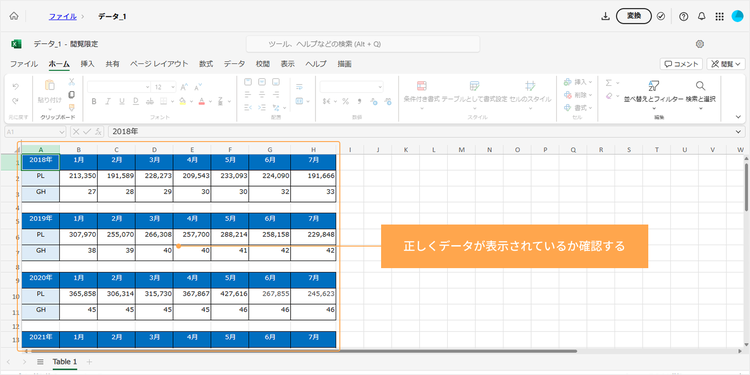Pick the fill color yellow swatch
This screenshot has height=375, width=750.
[182, 101]
